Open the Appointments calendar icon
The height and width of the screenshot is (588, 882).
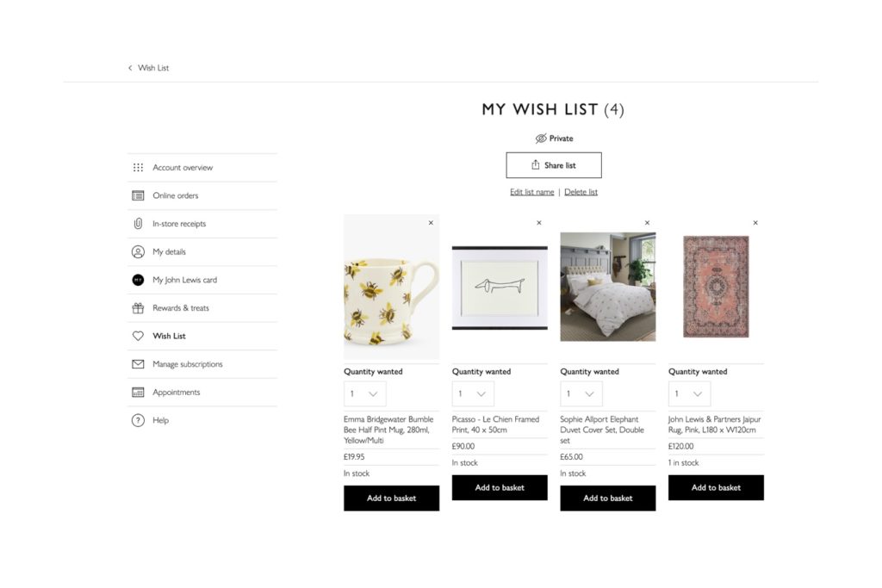(138, 392)
